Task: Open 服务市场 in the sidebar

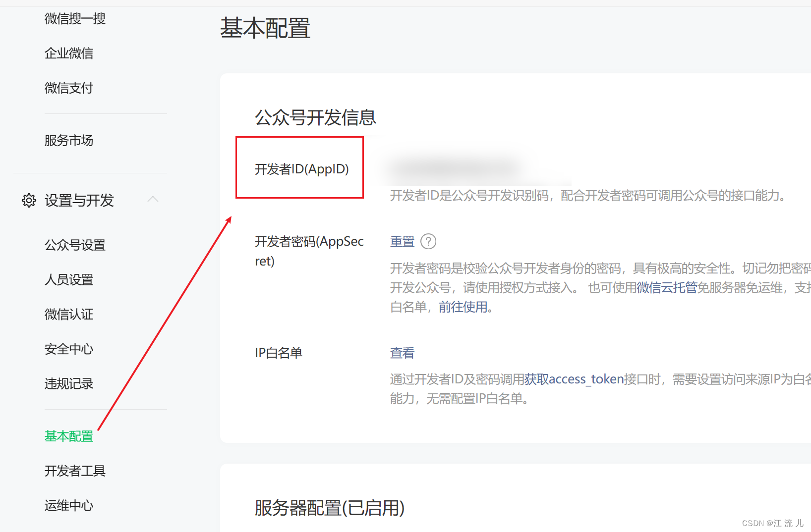Action: pos(69,141)
